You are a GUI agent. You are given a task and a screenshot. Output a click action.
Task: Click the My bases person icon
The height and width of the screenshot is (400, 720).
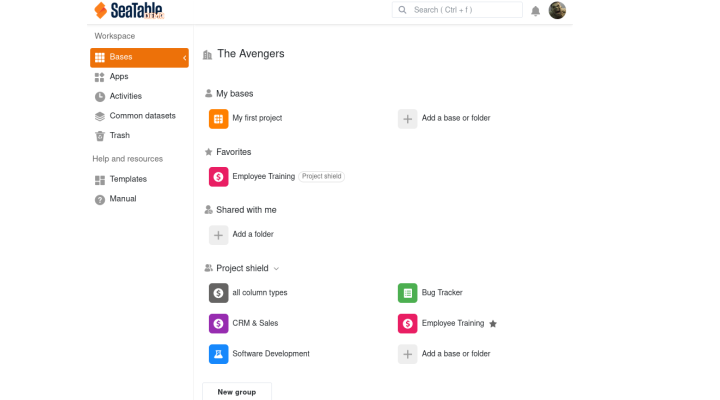click(208, 94)
